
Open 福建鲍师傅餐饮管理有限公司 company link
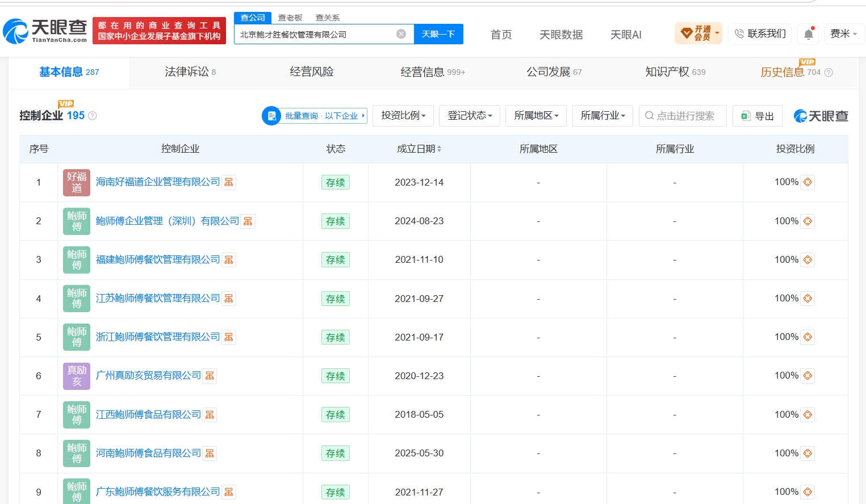[x=158, y=260]
